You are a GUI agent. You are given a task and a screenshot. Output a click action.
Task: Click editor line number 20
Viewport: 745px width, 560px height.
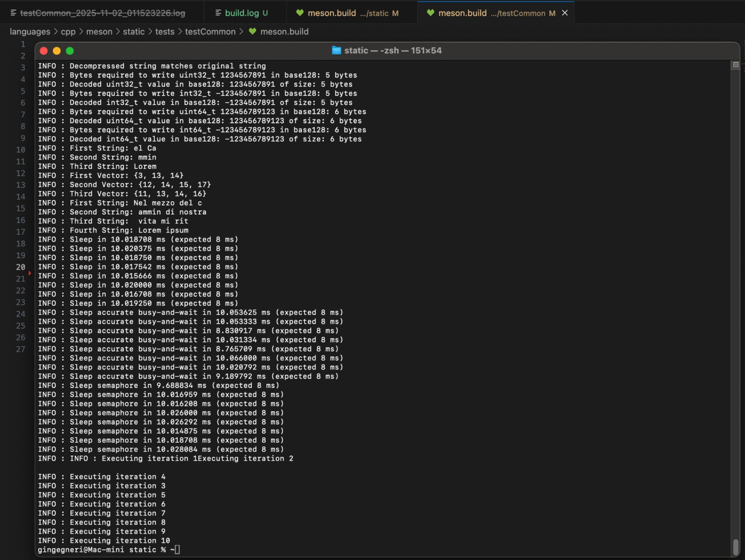pyautogui.click(x=20, y=267)
